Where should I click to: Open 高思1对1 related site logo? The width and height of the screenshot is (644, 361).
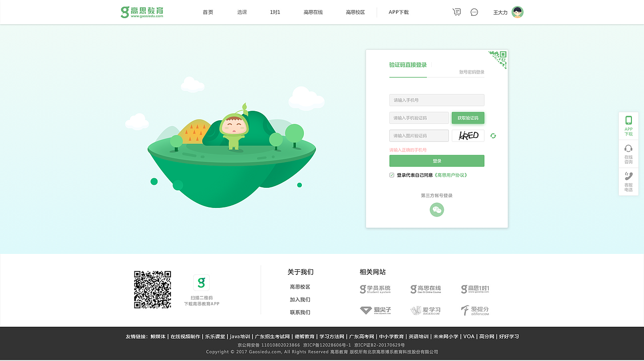point(475,289)
